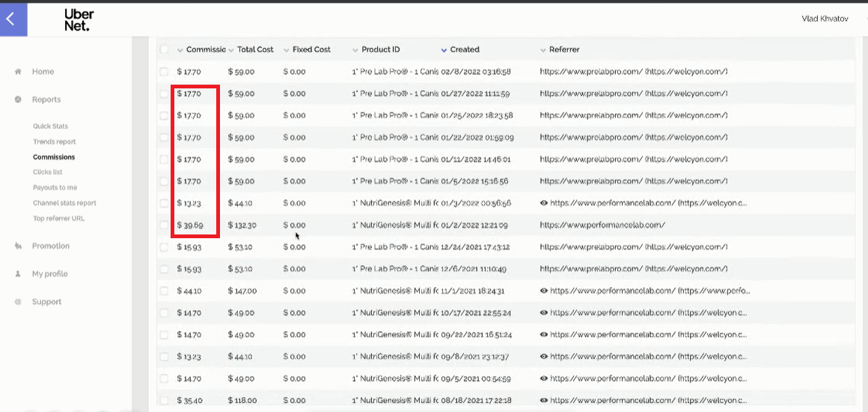Go to Home in the sidebar

(x=43, y=71)
